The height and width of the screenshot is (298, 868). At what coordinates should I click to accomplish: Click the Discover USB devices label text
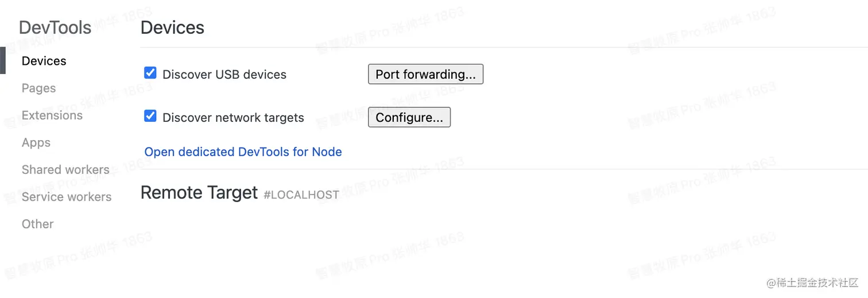pyautogui.click(x=224, y=75)
